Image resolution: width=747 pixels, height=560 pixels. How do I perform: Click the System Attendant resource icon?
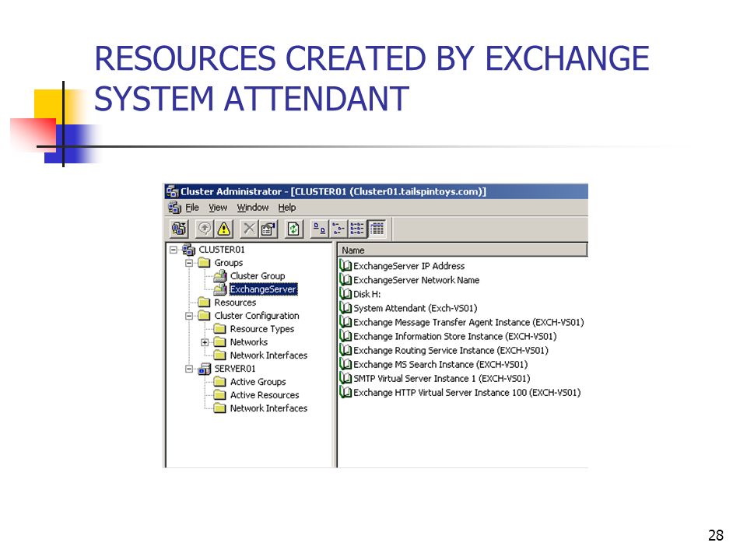click(x=345, y=308)
